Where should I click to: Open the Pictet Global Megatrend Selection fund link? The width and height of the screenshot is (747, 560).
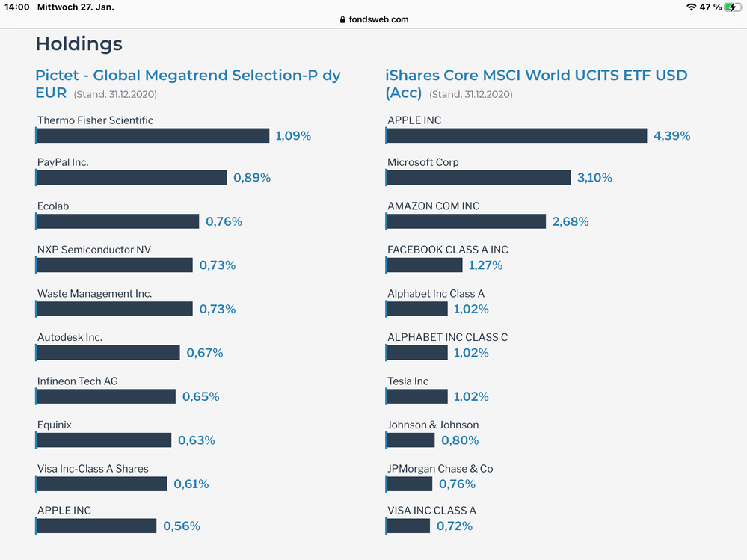(x=188, y=76)
